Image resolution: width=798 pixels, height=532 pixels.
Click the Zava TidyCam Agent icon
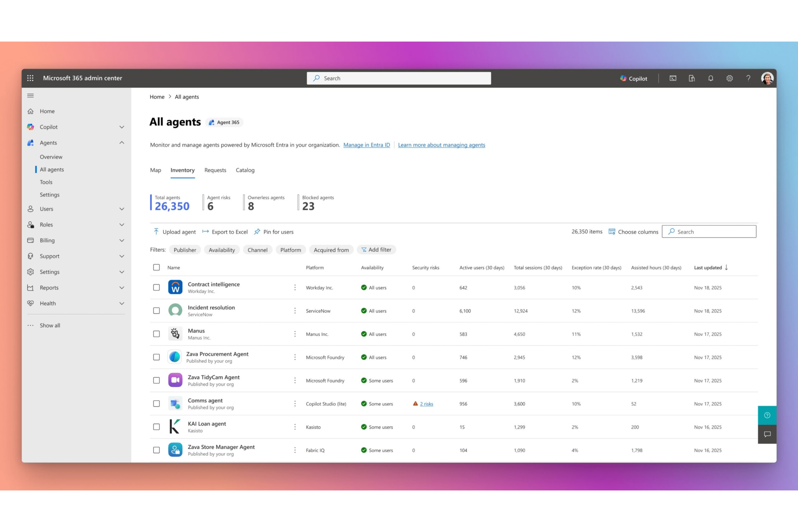tap(175, 380)
